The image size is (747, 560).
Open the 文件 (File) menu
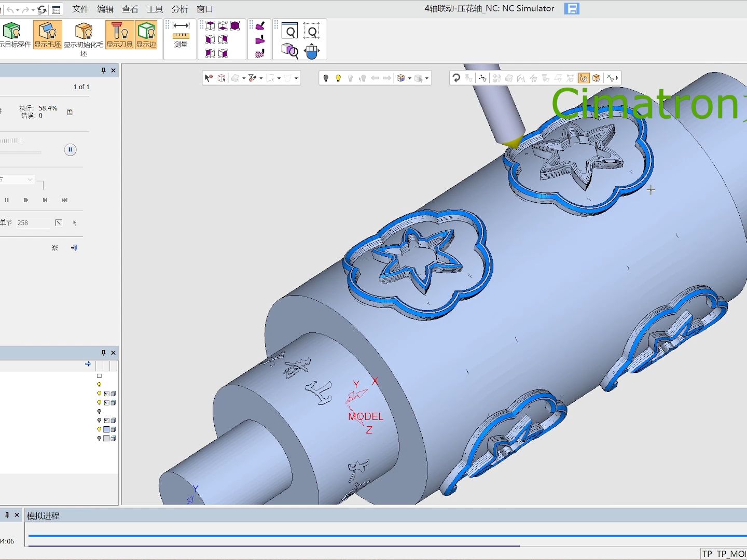[x=80, y=9]
